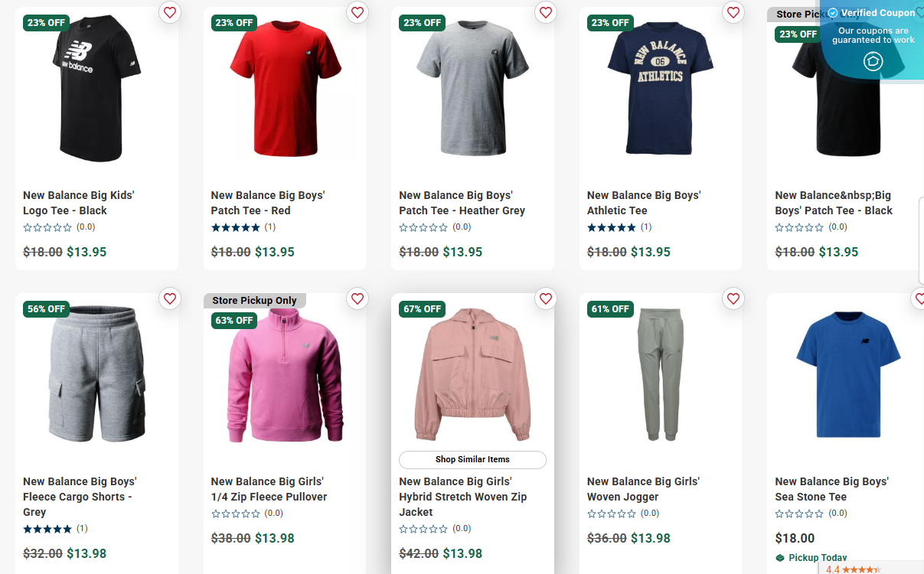
Task: Click Shop Similar Items button
Action: 472,459
